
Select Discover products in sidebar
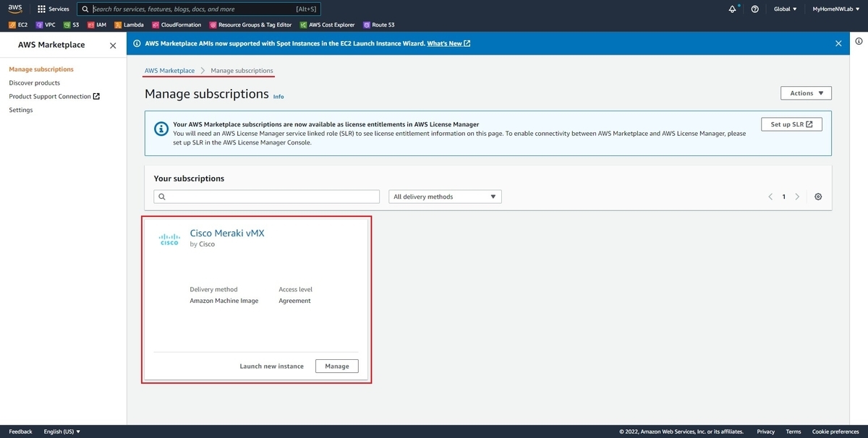35,83
